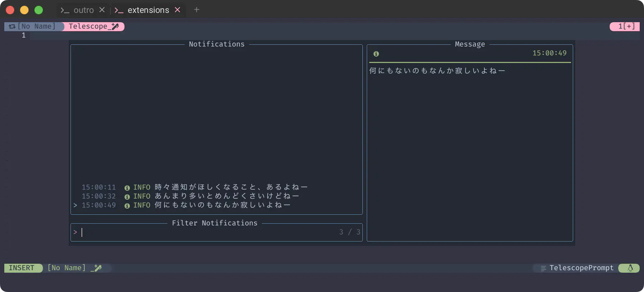644x292 pixels.
Task: Click the terminal prompt icon on extensions tab
Action: 119,10
